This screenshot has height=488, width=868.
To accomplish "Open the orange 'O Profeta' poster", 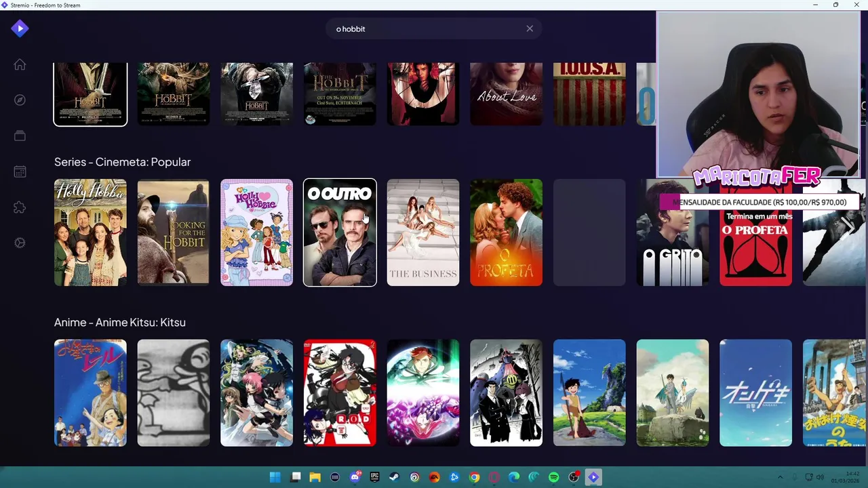I will coord(506,232).
